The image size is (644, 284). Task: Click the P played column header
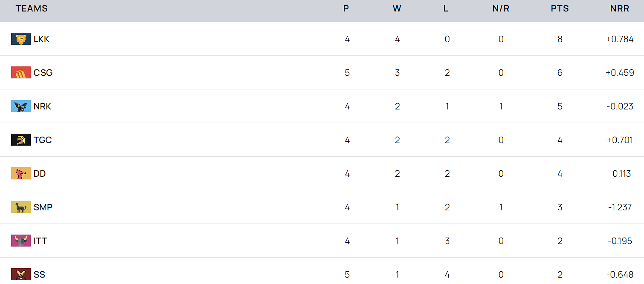(x=346, y=9)
